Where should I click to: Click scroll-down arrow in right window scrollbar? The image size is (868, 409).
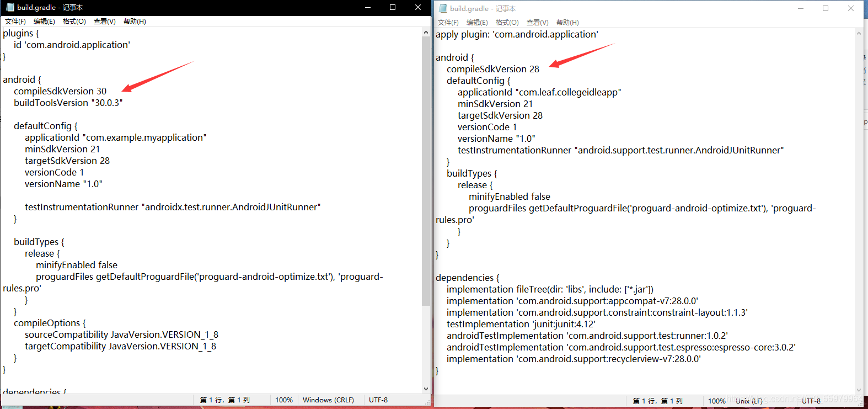859,390
